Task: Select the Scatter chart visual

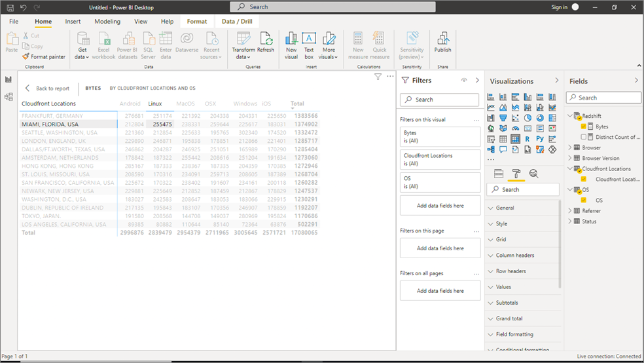Action: 516,118
